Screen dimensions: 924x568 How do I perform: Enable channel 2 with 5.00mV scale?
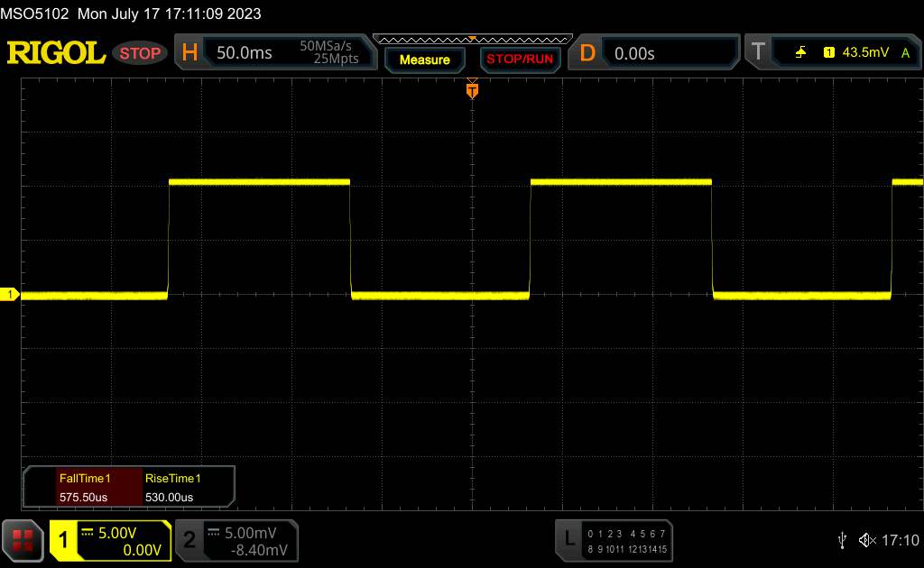coord(236,540)
